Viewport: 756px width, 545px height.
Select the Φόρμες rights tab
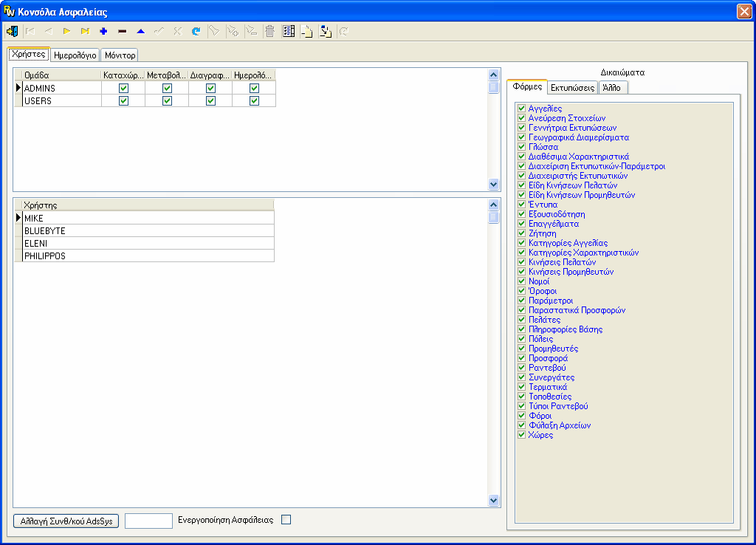coord(527,87)
